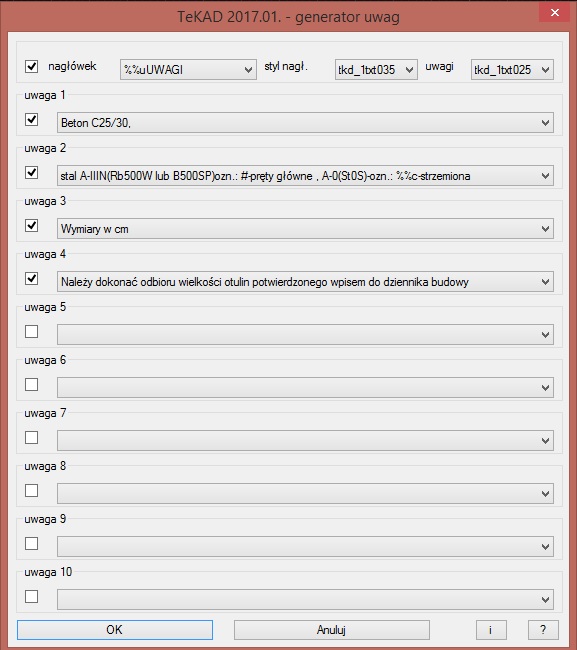Image resolution: width=577 pixels, height=650 pixels.
Task: Show info with the i button
Action: 491,630
